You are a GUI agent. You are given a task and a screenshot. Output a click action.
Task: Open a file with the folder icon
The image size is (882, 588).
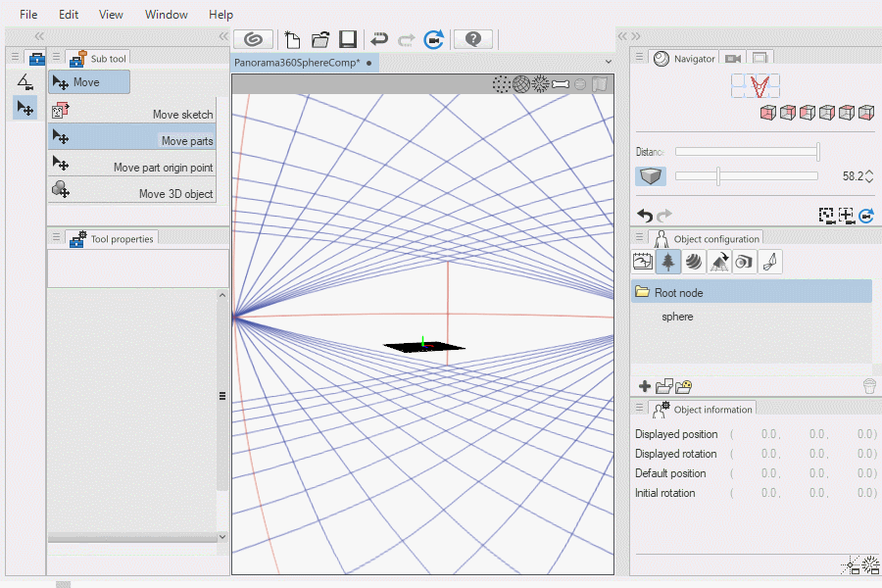point(320,39)
